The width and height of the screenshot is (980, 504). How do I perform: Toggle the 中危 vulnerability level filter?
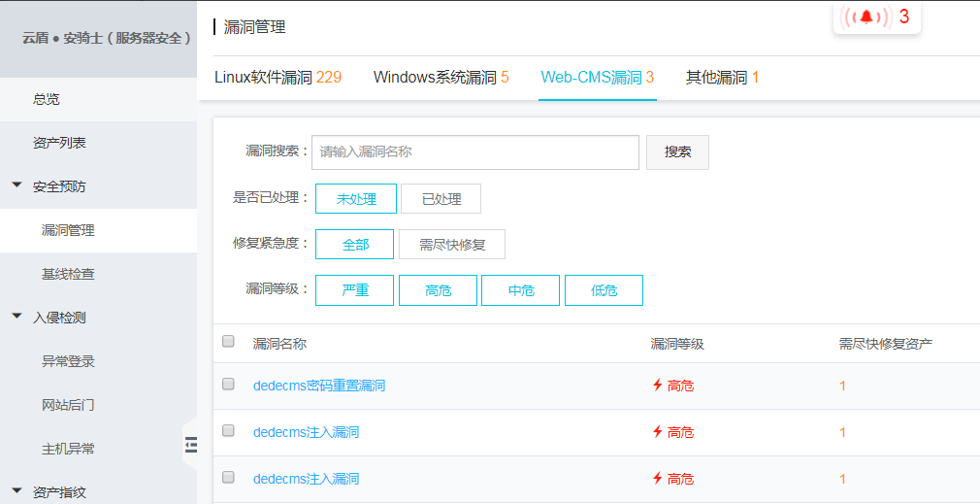coord(521,290)
